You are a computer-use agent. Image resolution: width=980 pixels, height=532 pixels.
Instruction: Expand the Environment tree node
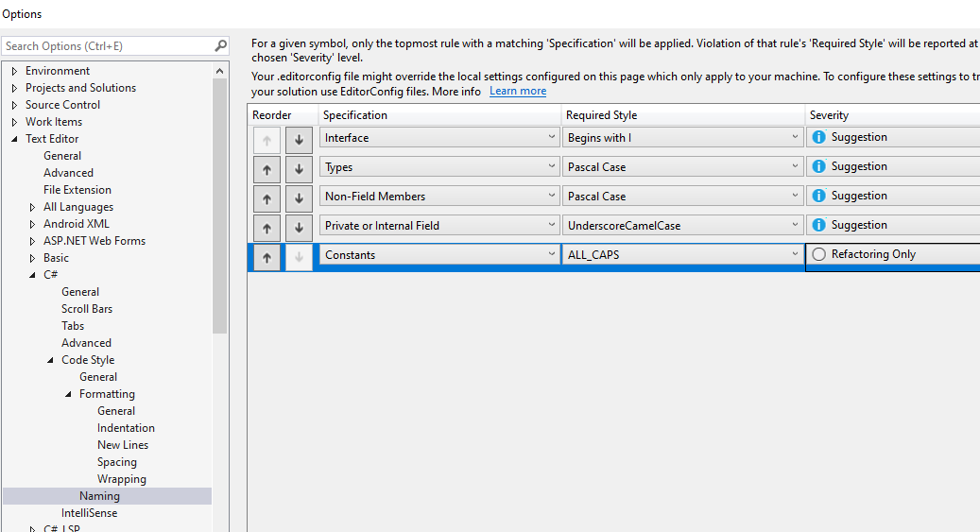pyautogui.click(x=14, y=71)
